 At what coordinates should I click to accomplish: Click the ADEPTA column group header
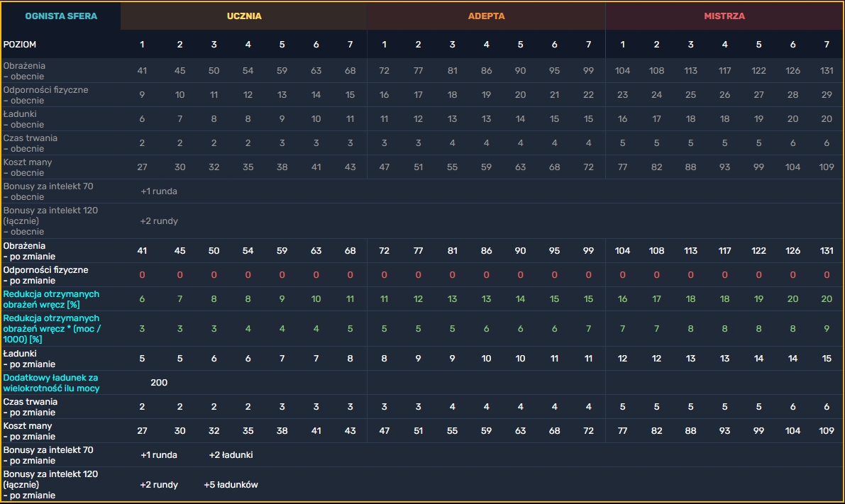tap(486, 16)
